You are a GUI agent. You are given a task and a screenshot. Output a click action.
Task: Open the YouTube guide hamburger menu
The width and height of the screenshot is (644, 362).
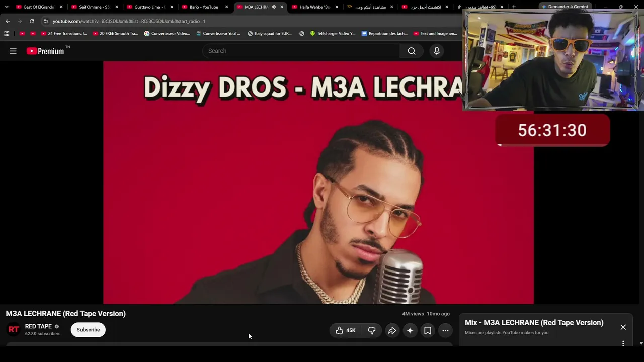click(13, 51)
